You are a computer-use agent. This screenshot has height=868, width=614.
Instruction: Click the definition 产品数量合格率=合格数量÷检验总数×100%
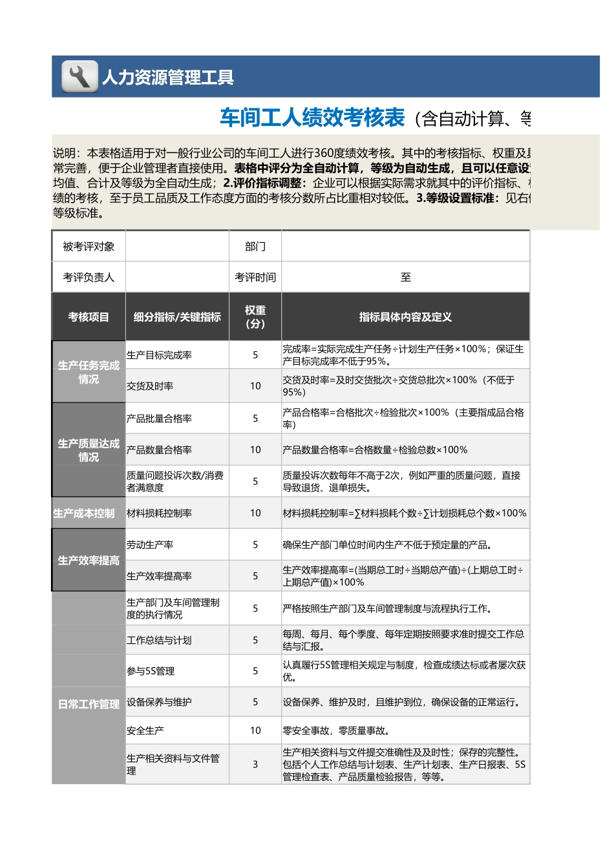[405, 449]
